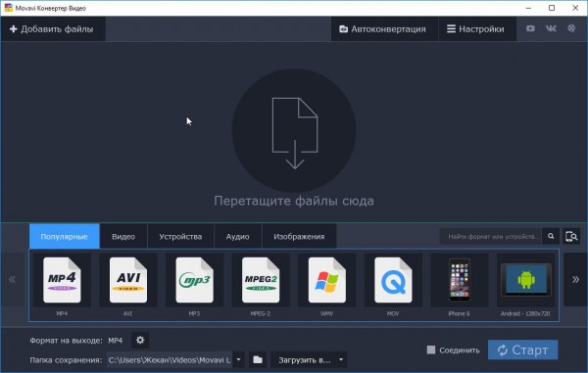Minimize the Movavi window
588x373 pixels.
pos(528,8)
